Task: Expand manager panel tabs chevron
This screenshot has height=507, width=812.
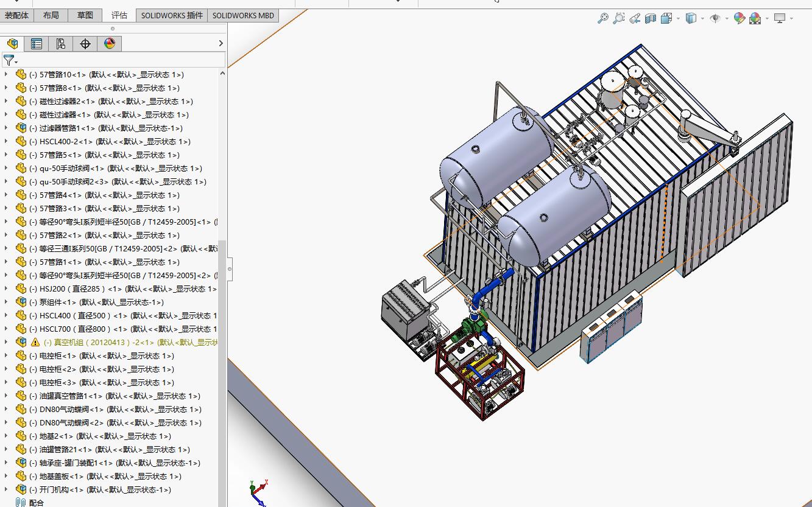Action: tap(221, 43)
